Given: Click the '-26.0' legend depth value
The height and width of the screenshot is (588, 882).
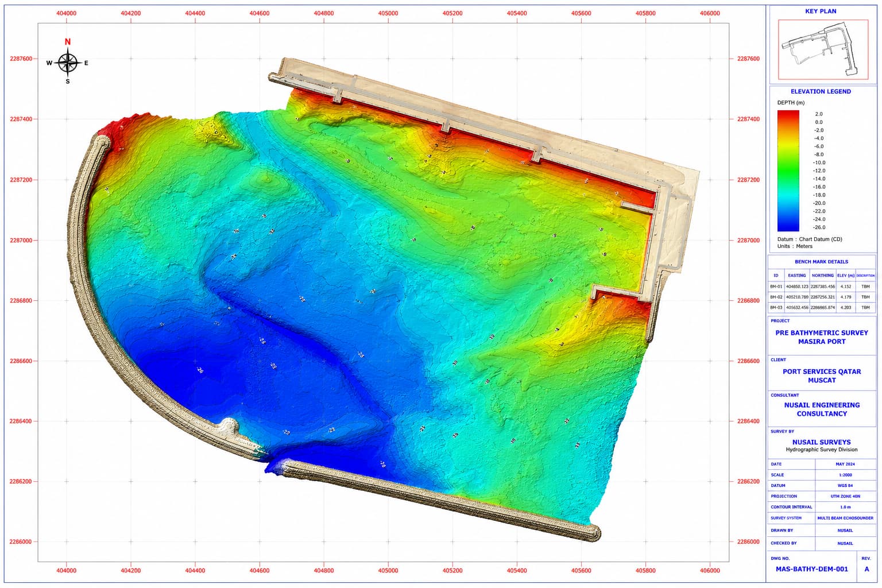Looking at the screenshot, I should pyautogui.click(x=819, y=227).
